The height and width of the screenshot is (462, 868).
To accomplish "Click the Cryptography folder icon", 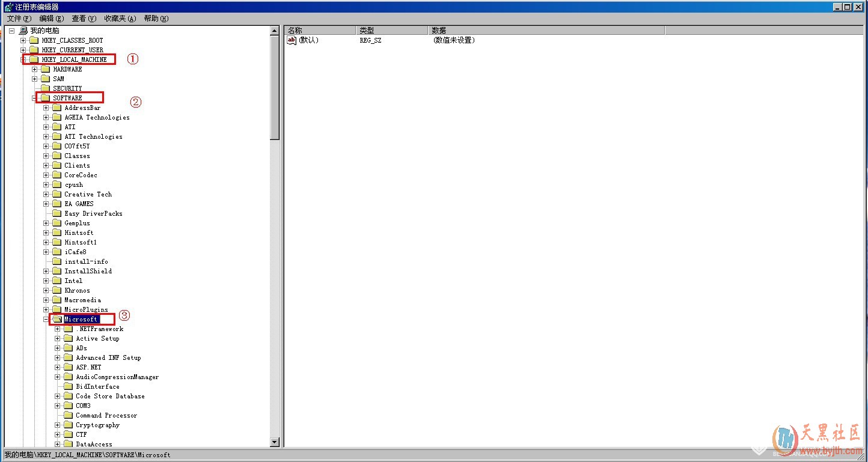I will [68, 425].
